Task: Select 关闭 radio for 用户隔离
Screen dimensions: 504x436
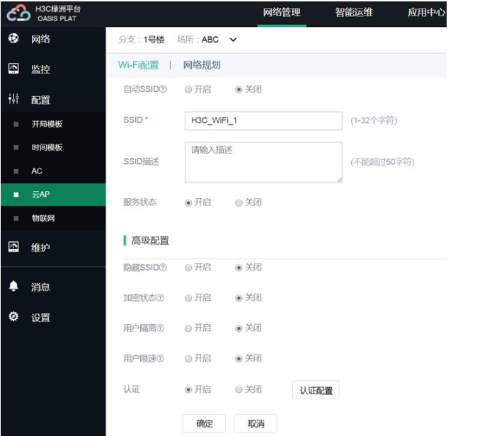Action: point(239,328)
